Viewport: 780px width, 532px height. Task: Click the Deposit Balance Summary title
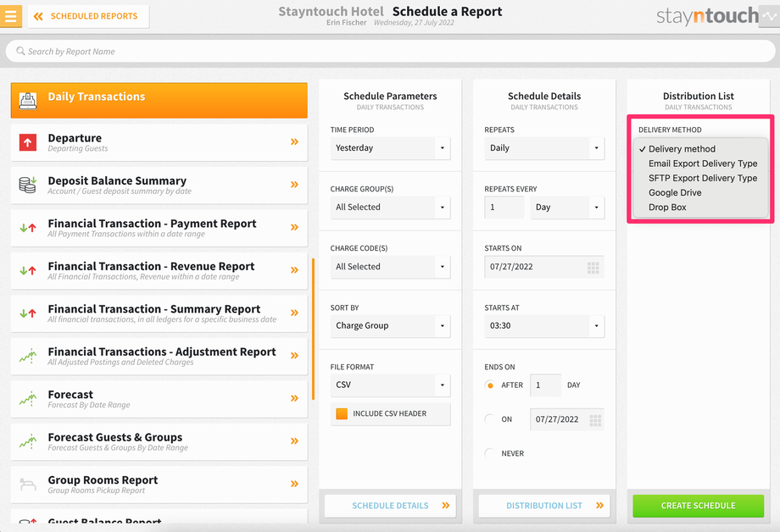(117, 181)
